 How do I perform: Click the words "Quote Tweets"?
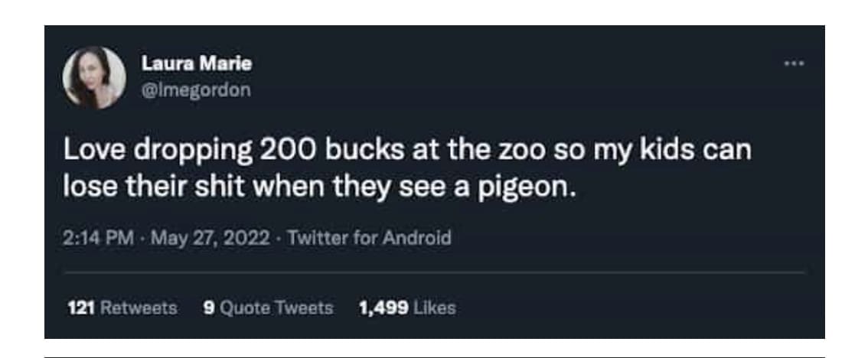(x=276, y=308)
